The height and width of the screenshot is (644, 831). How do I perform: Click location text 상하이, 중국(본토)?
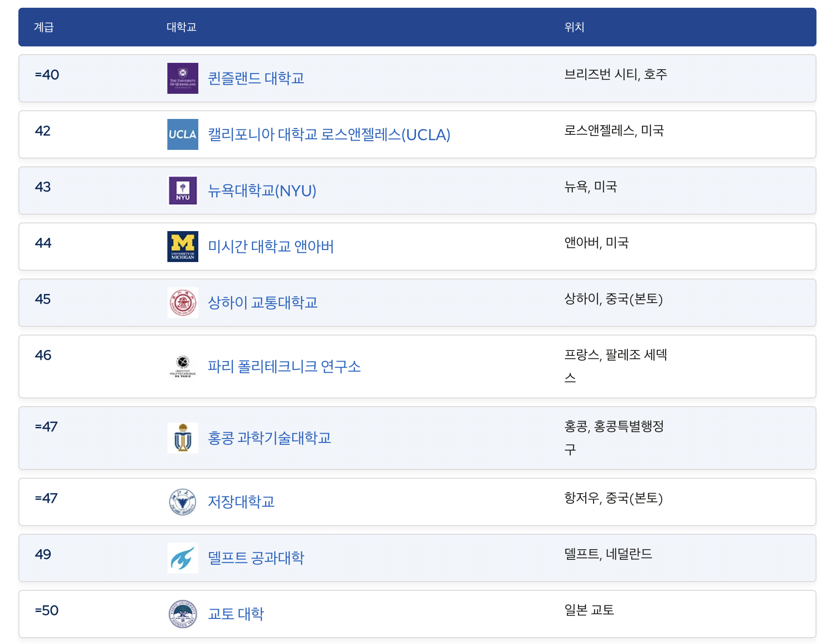613,299
